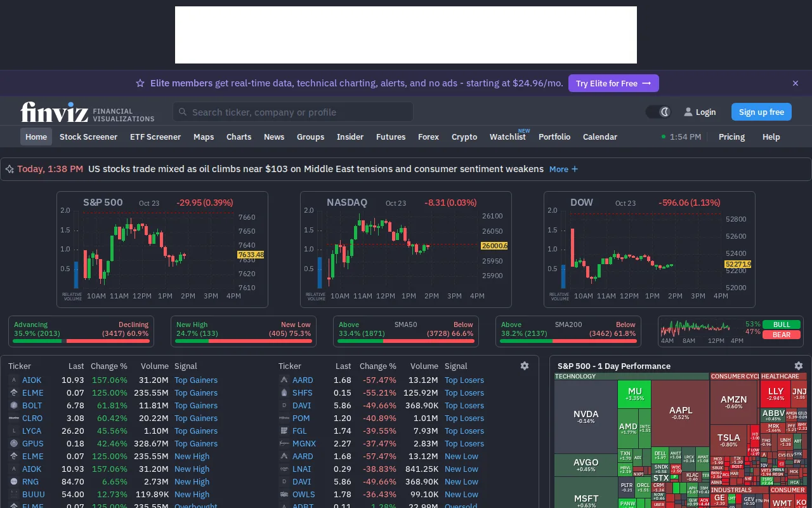812x508 pixels.
Task: Click the sparkle icon beside news headline
Action: (x=10, y=169)
